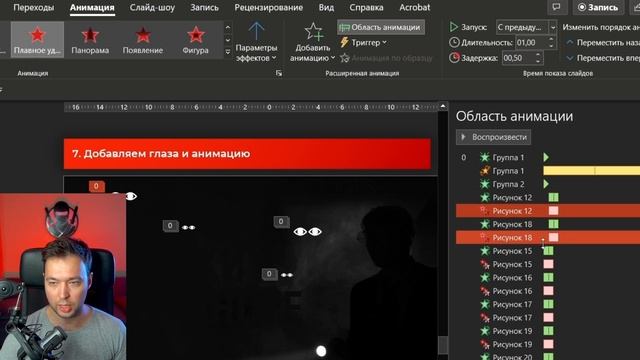Click the Длительность duration field
Screen dimensions: 640x360
coord(531,42)
